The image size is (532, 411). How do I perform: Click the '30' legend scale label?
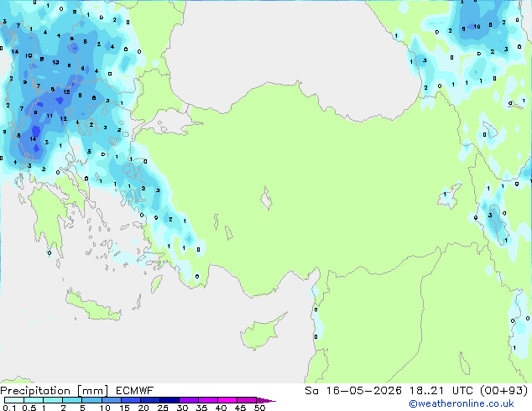(182, 408)
